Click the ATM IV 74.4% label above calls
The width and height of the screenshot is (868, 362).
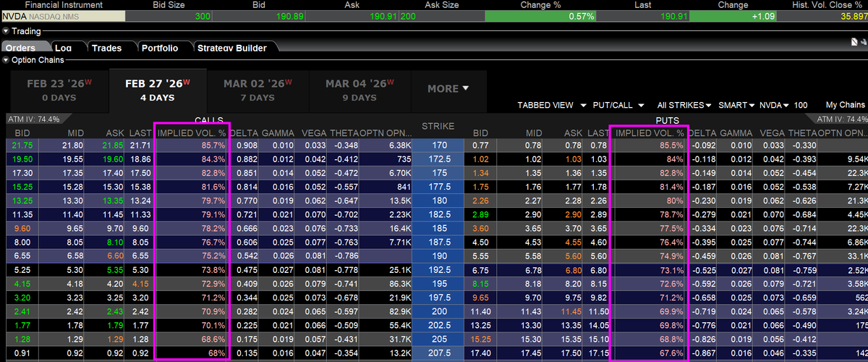tap(35, 119)
